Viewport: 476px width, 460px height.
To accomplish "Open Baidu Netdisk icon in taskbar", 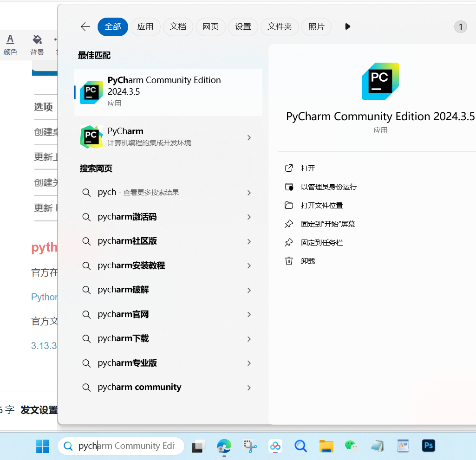I will [x=275, y=446].
